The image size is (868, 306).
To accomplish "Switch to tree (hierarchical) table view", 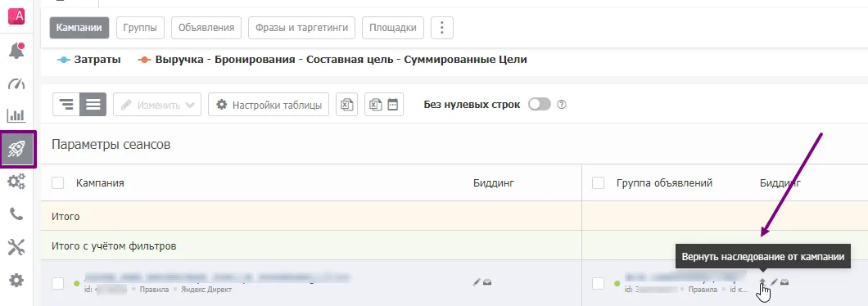I will (x=66, y=105).
